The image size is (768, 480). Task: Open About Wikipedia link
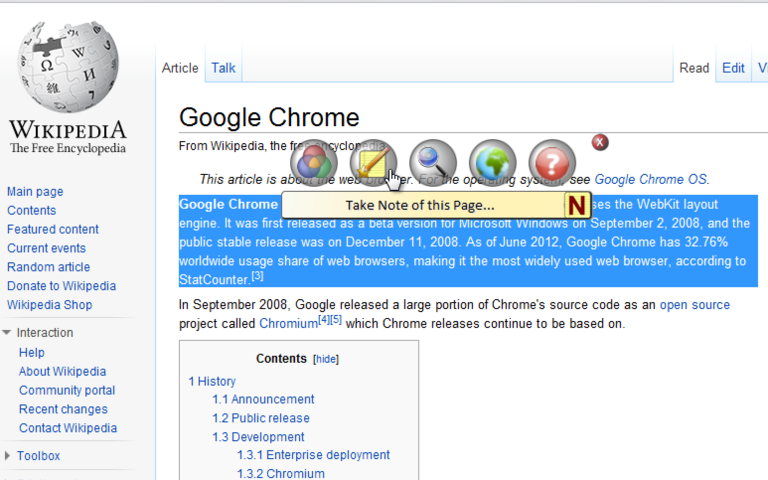(63, 371)
